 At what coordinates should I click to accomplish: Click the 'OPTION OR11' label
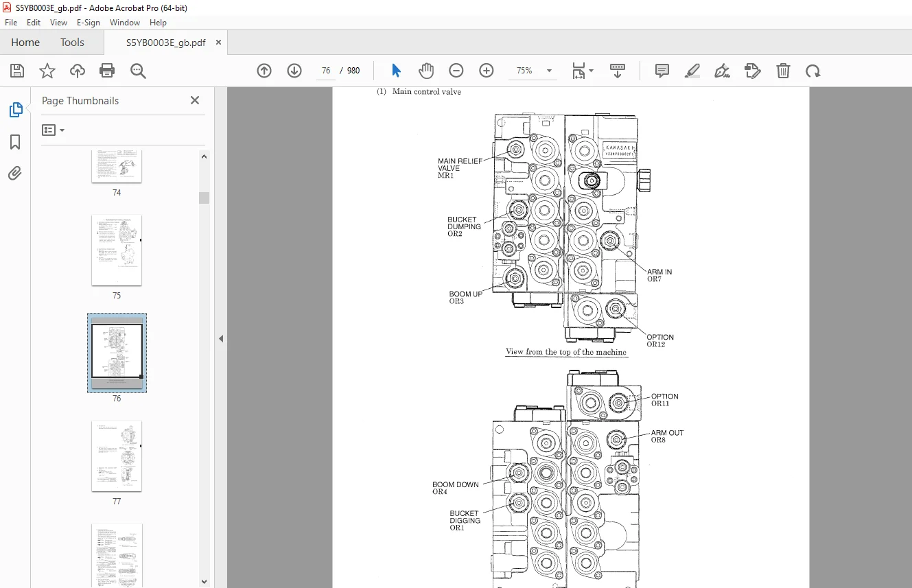[x=665, y=400]
